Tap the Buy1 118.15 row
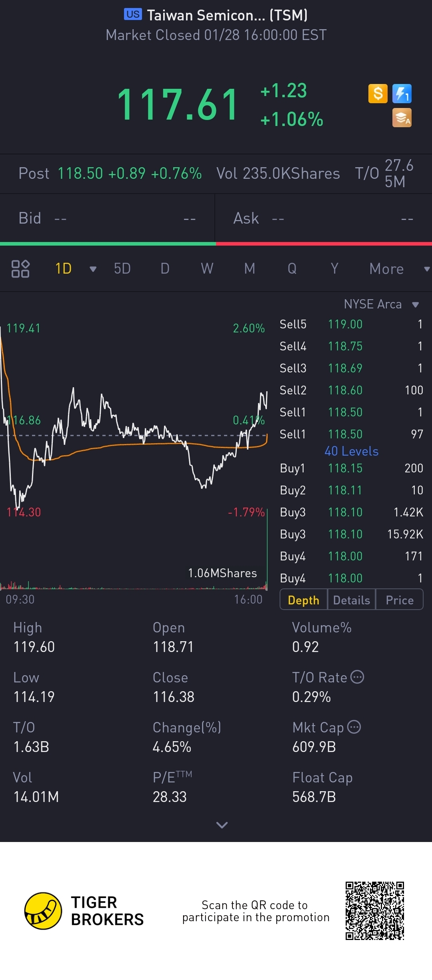 (x=352, y=468)
